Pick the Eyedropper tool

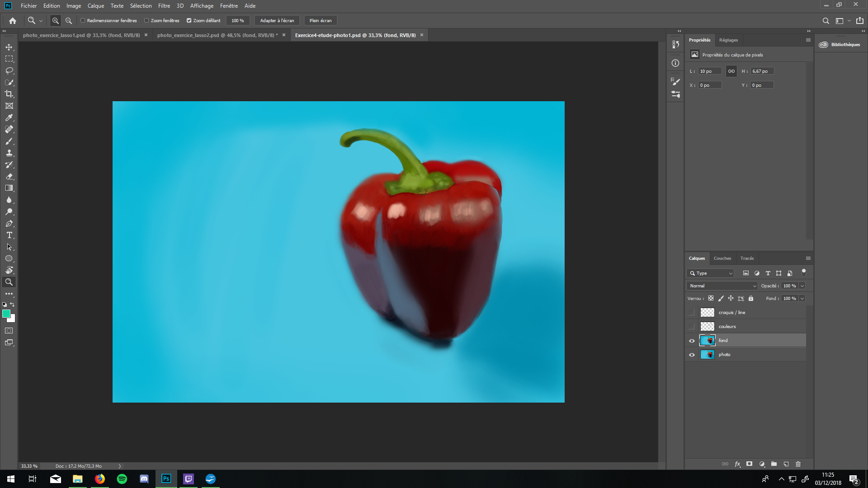(x=9, y=117)
